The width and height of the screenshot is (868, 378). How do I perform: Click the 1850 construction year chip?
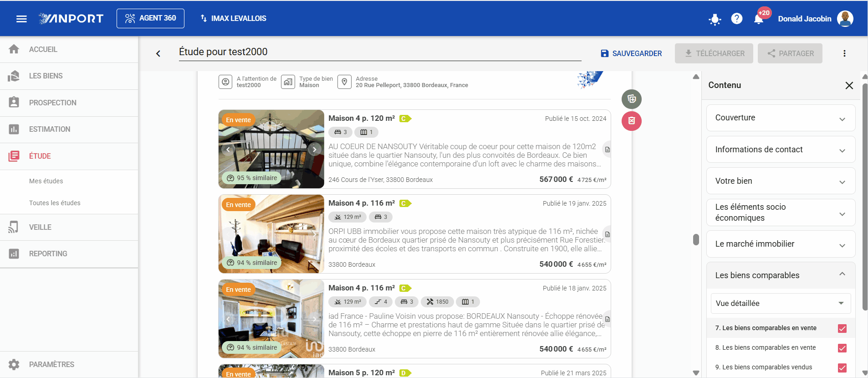pyautogui.click(x=437, y=302)
